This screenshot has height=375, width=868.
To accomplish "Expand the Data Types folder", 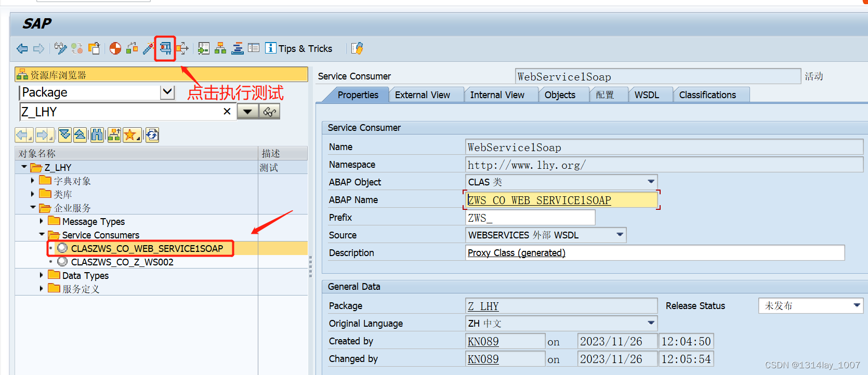I will click(41, 275).
